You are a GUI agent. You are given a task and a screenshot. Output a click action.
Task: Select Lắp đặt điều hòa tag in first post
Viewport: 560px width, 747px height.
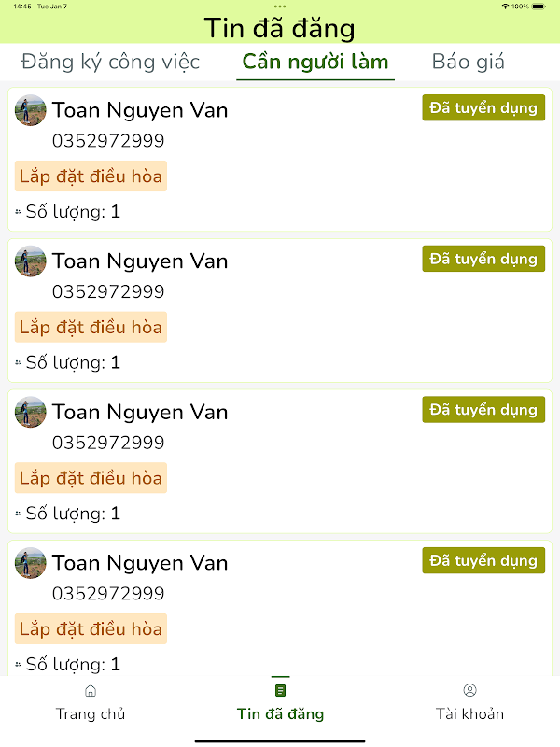click(91, 176)
